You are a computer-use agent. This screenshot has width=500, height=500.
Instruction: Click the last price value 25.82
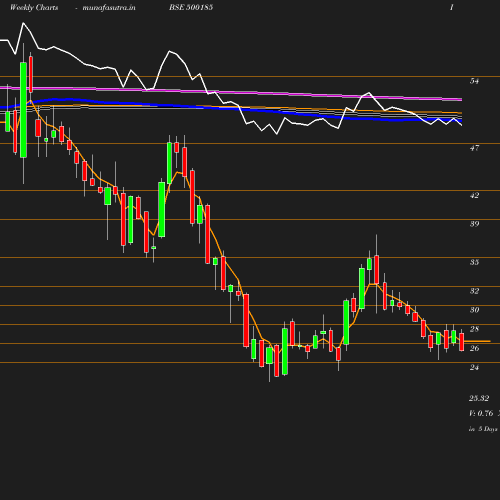tap(479, 398)
